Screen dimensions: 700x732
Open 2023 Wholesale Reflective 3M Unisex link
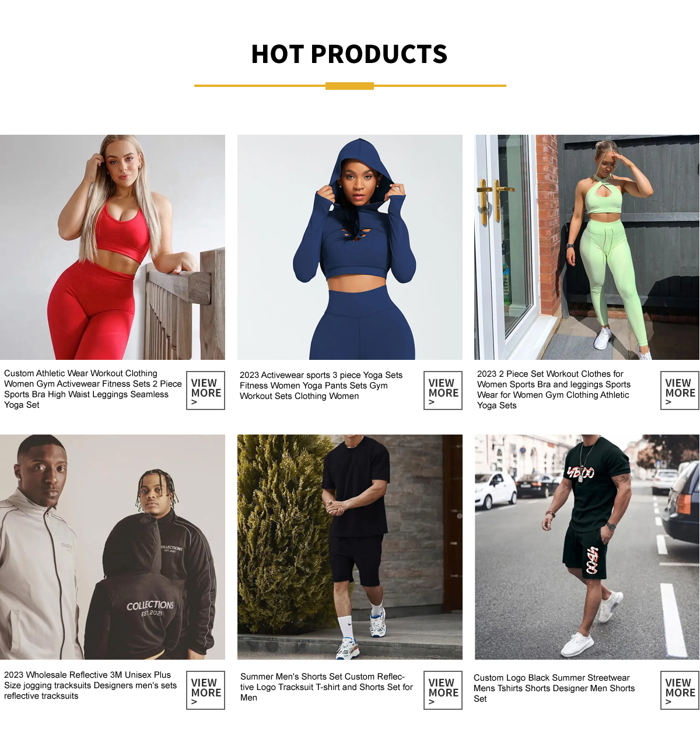click(90, 685)
